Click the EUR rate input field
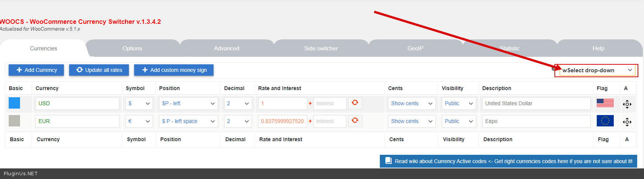 282,121
